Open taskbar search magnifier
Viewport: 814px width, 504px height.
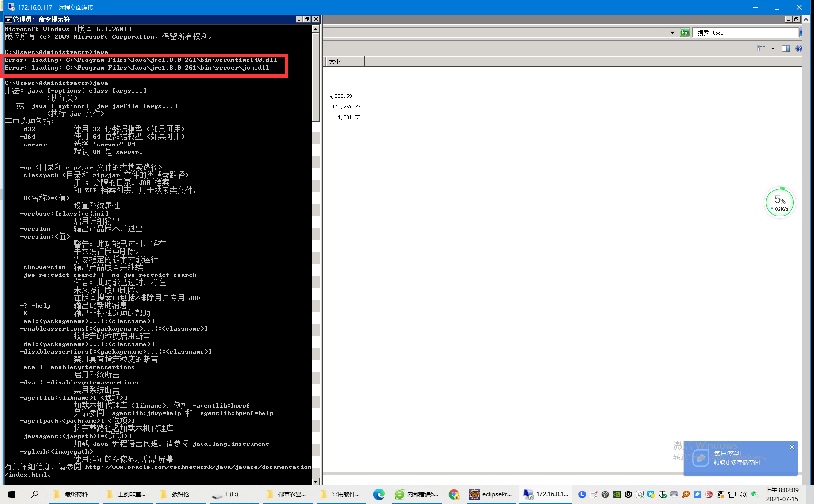point(35,494)
